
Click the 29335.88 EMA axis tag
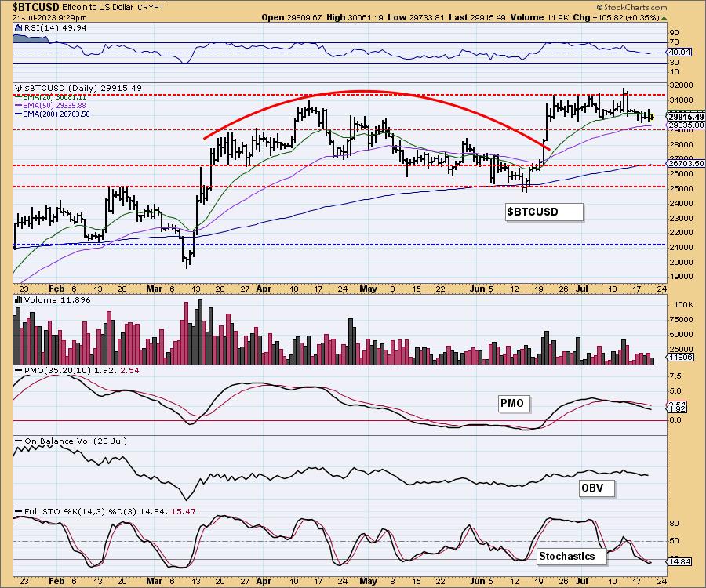686,125
